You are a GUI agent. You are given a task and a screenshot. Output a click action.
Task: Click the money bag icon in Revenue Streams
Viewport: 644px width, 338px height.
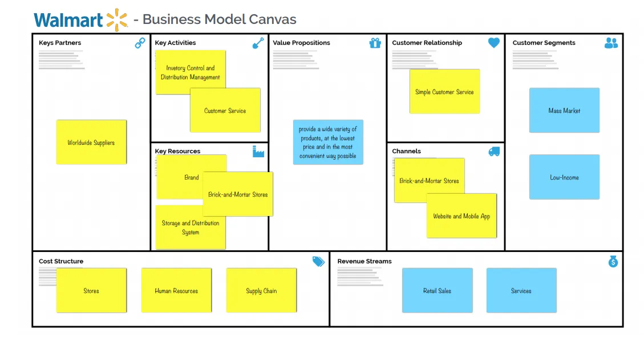(x=613, y=261)
